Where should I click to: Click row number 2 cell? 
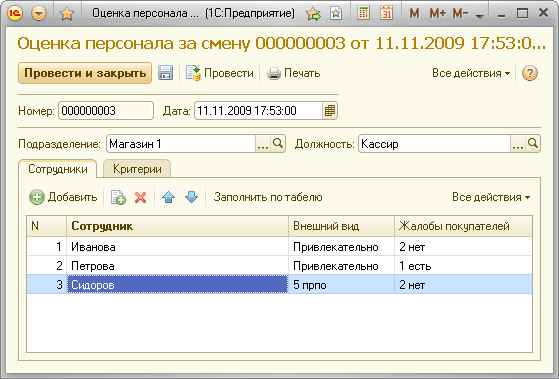pyautogui.click(x=47, y=266)
